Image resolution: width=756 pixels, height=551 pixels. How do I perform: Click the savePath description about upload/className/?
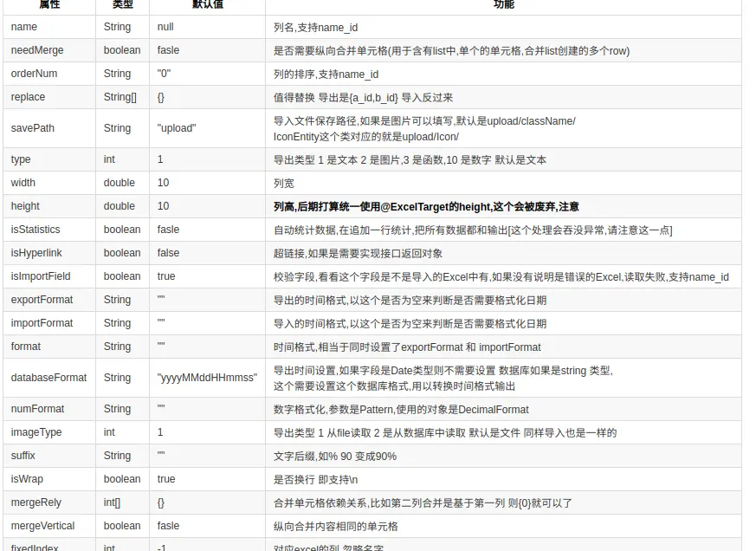pyautogui.click(x=425, y=129)
